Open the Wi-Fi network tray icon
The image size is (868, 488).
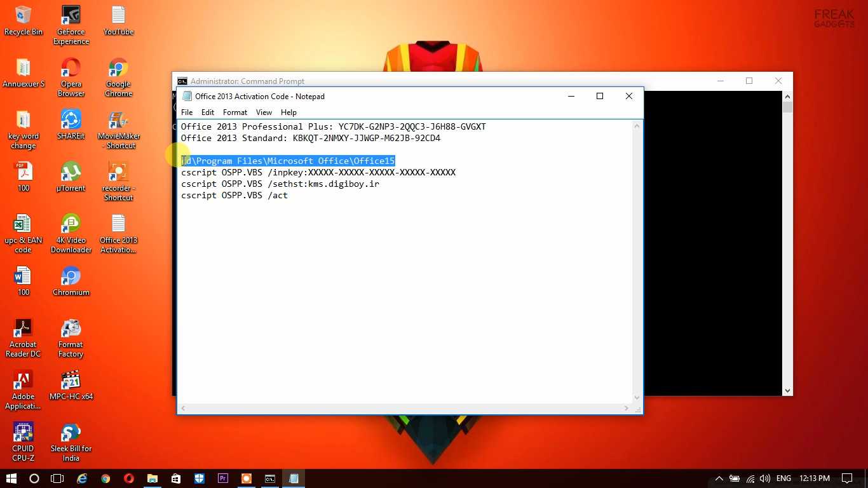coord(750,478)
